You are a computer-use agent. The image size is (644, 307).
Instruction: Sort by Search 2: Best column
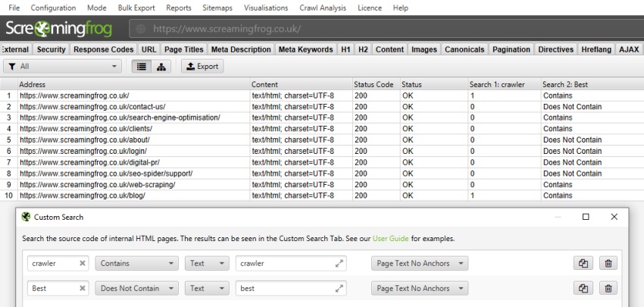[592, 84]
